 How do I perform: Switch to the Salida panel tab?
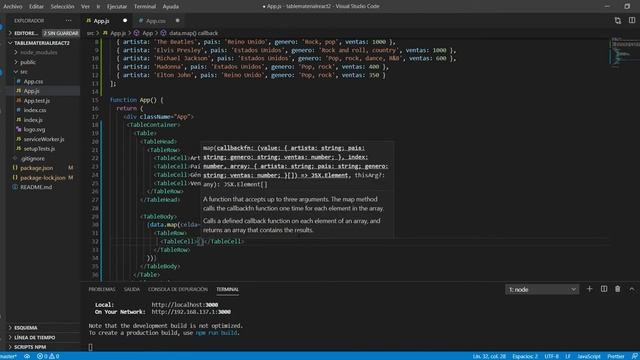pyautogui.click(x=131, y=289)
